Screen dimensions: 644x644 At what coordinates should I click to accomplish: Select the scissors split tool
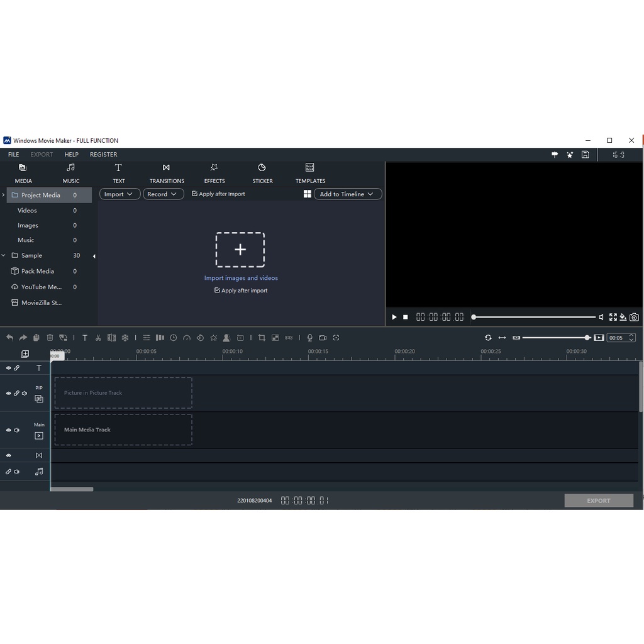pos(98,338)
